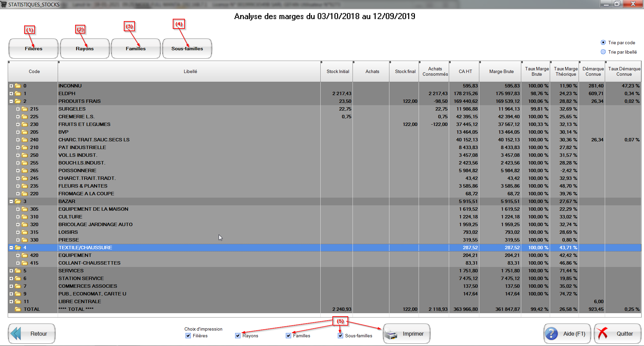Uncheck the Filières print checkbox

[188, 336]
